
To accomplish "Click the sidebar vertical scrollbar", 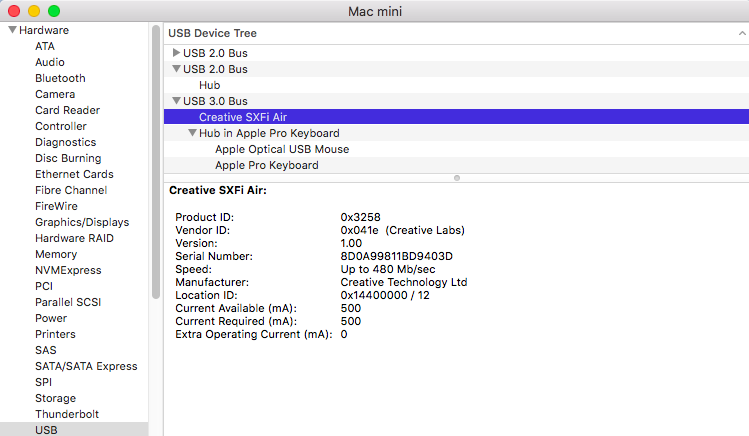I will [155, 160].
